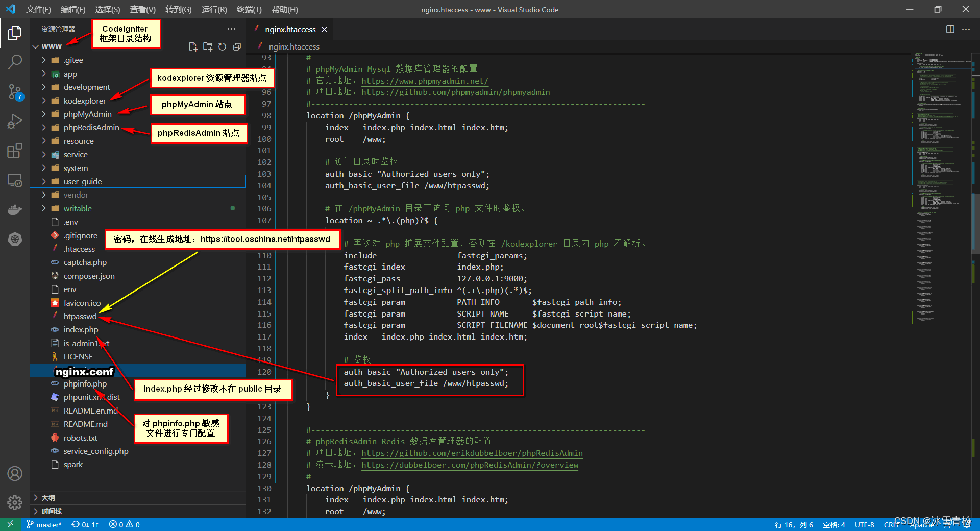Open the dubbelboer.com overview link
980x531 pixels.
coord(470,465)
